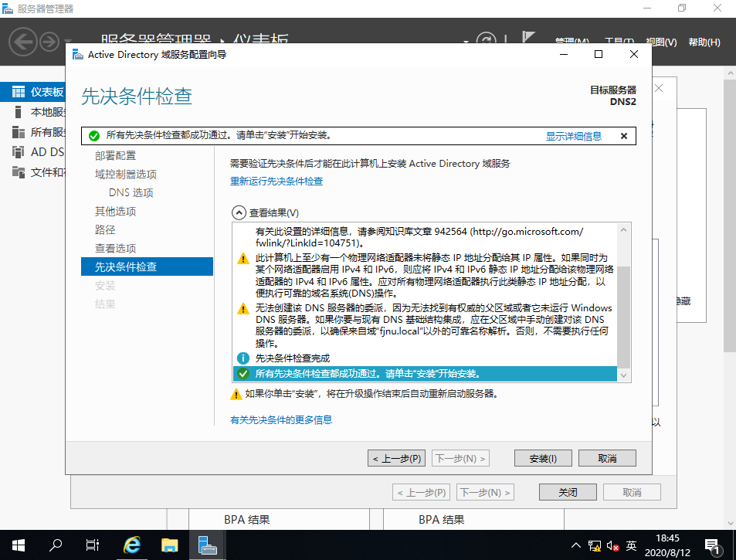The height and width of the screenshot is (560, 736).
Task: Open Task View on taskbar
Action: [x=93, y=545]
